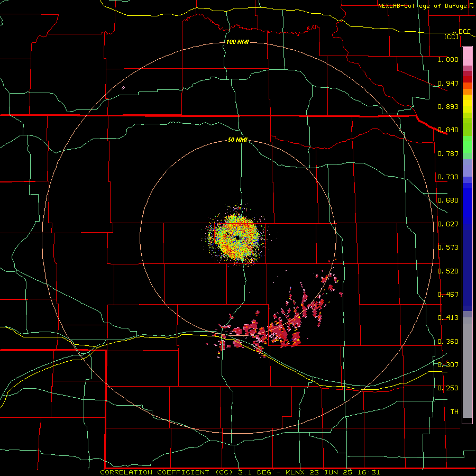
Task: Click the 16:31 time stamp
Action: coord(368,472)
